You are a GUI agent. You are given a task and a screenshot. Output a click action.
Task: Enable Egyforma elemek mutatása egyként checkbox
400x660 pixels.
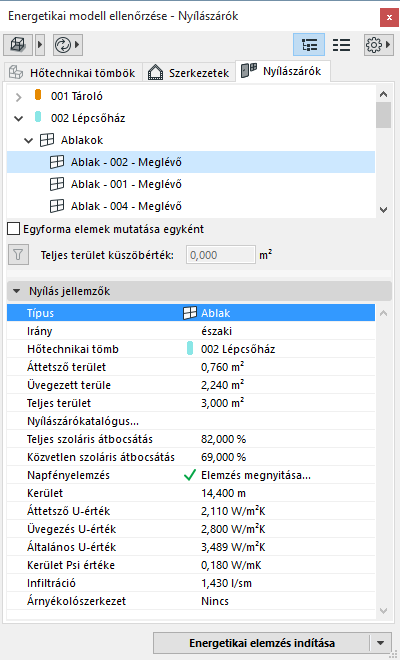(13, 229)
